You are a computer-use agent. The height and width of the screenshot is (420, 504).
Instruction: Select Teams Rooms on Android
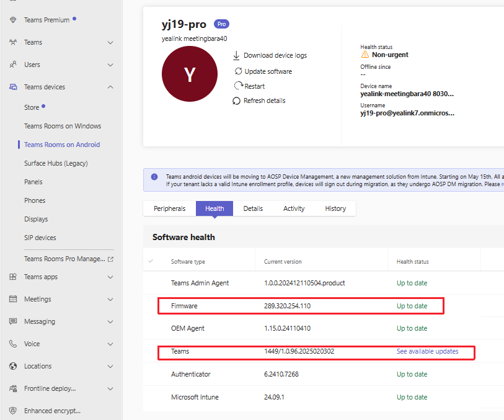coord(62,145)
